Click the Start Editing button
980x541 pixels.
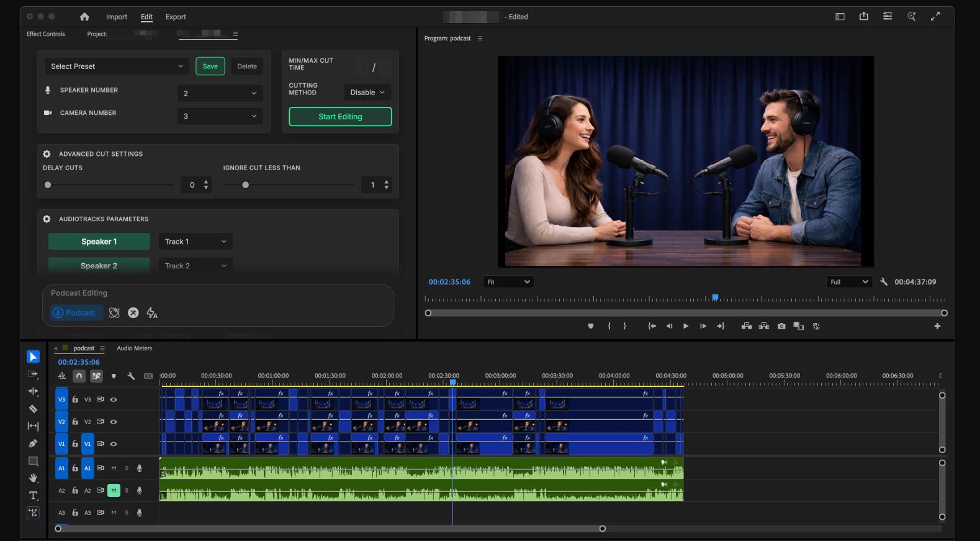pyautogui.click(x=340, y=117)
